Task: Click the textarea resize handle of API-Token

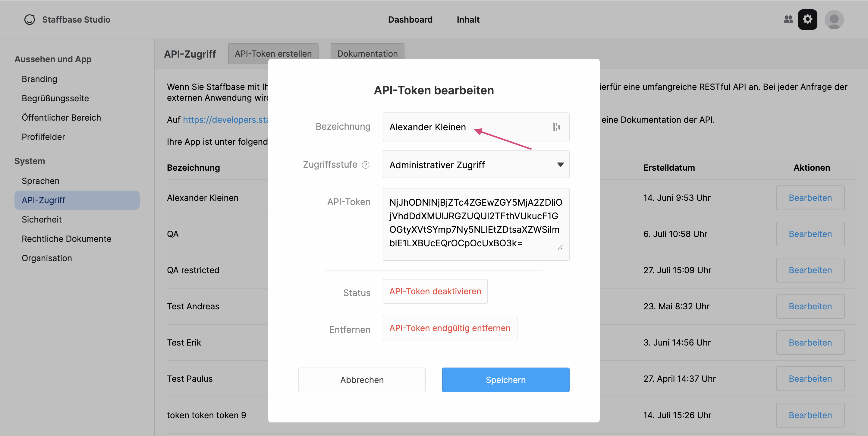Action: (x=560, y=248)
